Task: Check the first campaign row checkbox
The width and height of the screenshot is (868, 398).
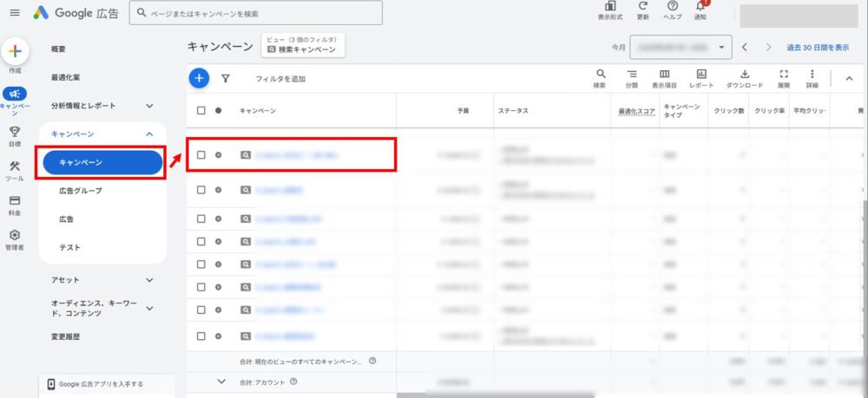Action: 201,155
